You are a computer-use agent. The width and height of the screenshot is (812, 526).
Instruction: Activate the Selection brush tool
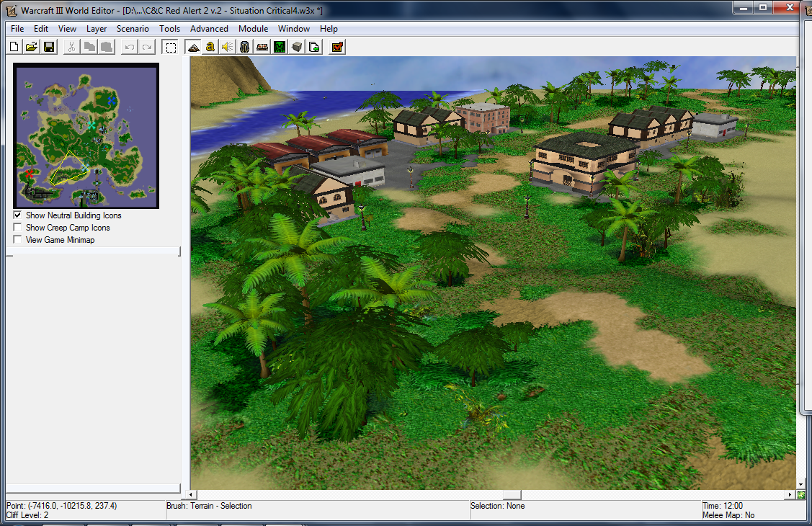(x=170, y=47)
